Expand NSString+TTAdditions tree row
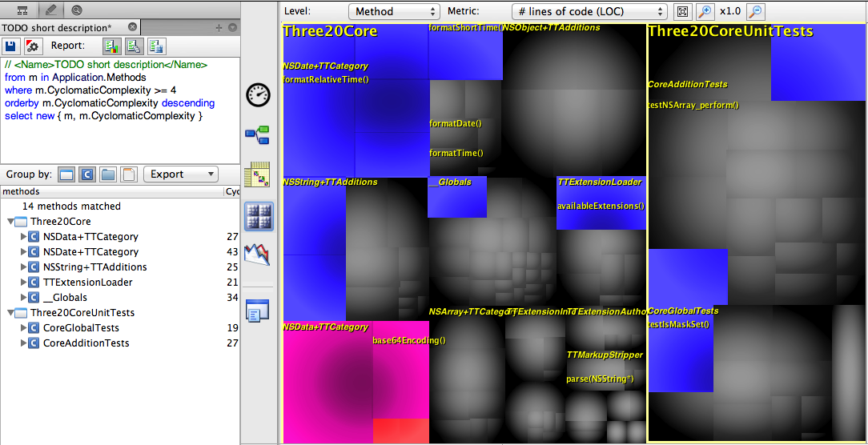The image size is (868, 445). (23, 267)
